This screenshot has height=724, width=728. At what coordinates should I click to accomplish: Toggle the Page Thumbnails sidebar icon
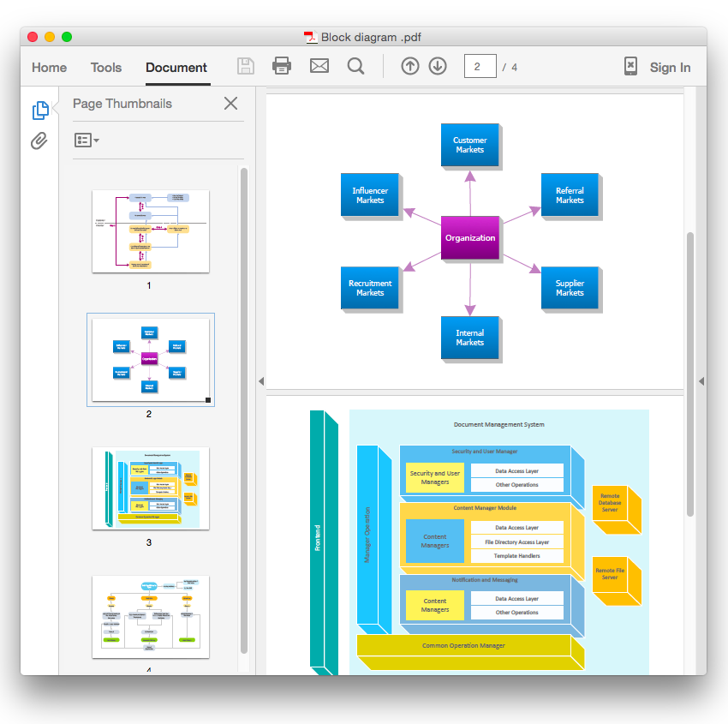[x=39, y=110]
